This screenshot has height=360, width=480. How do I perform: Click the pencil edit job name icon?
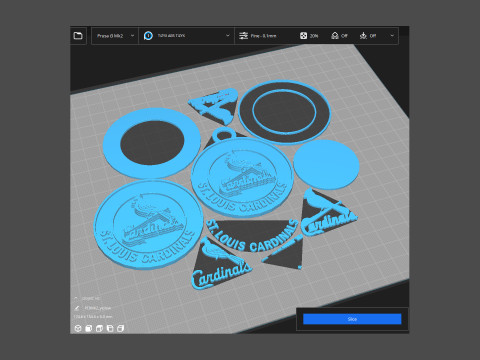coord(77,308)
